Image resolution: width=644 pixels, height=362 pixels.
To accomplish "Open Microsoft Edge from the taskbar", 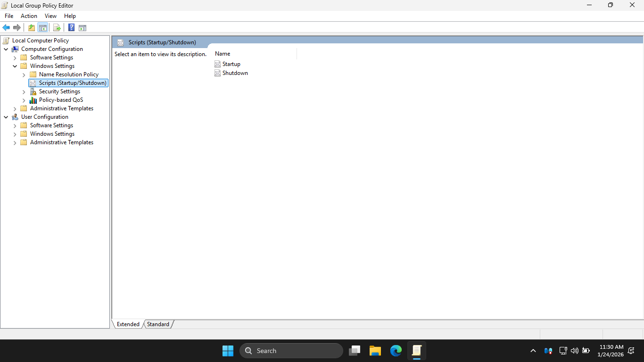I will (x=396, y=351).
